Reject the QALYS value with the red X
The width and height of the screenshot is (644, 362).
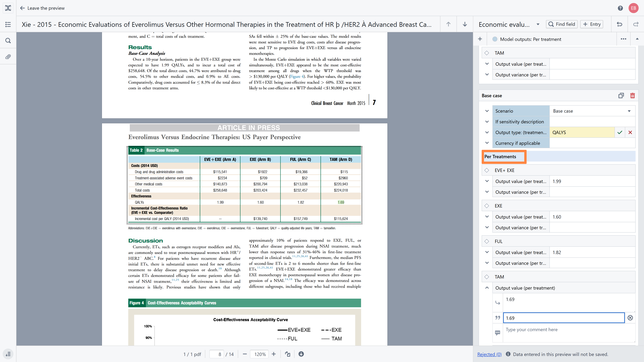click(x=630, y=132)
